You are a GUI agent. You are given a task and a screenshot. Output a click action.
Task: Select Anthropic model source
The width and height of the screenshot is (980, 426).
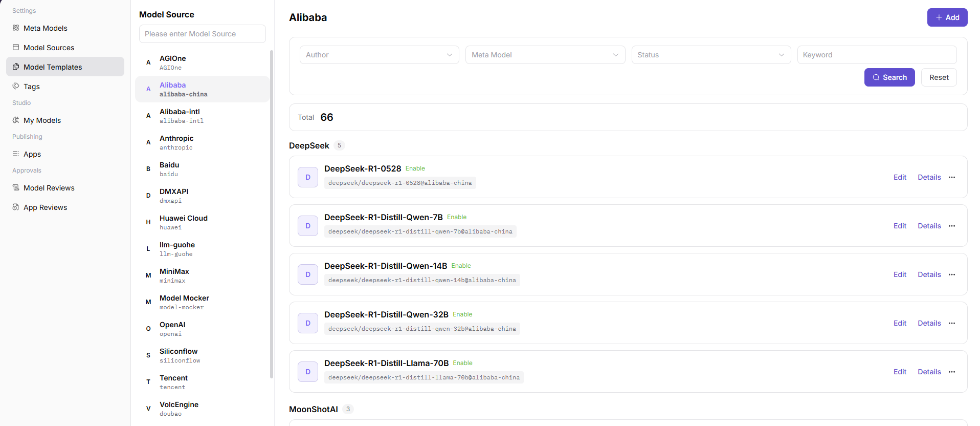pos(202,142)
